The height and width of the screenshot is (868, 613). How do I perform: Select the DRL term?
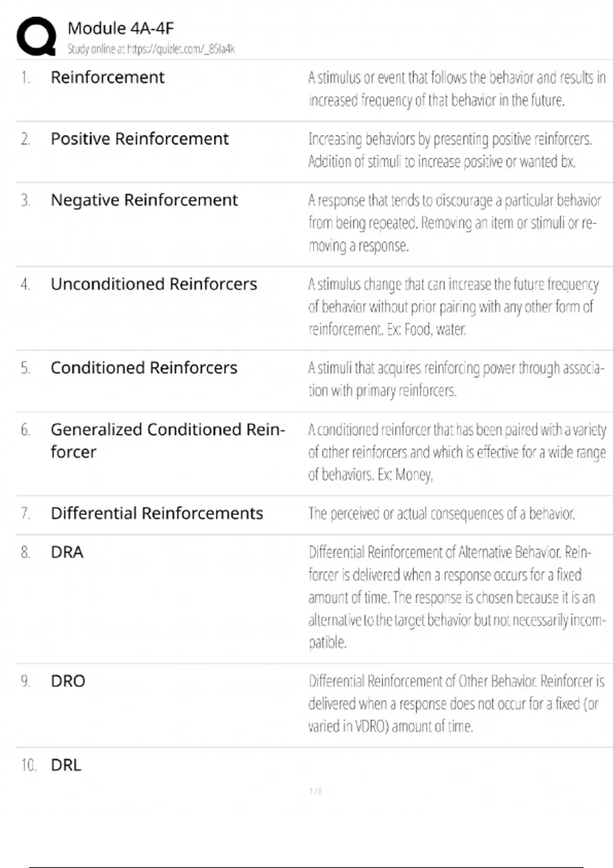66,765
